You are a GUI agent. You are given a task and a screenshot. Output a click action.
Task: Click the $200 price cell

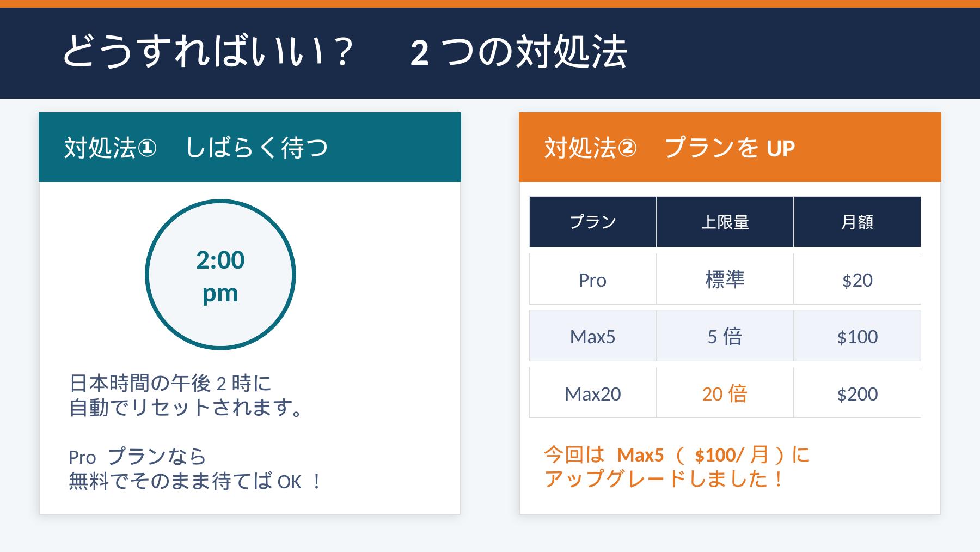pos(857,393)
